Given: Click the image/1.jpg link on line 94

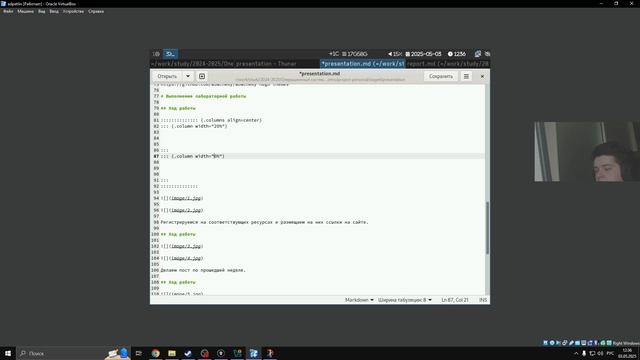Looking at the screenshot, I should (x=187, y=198).
